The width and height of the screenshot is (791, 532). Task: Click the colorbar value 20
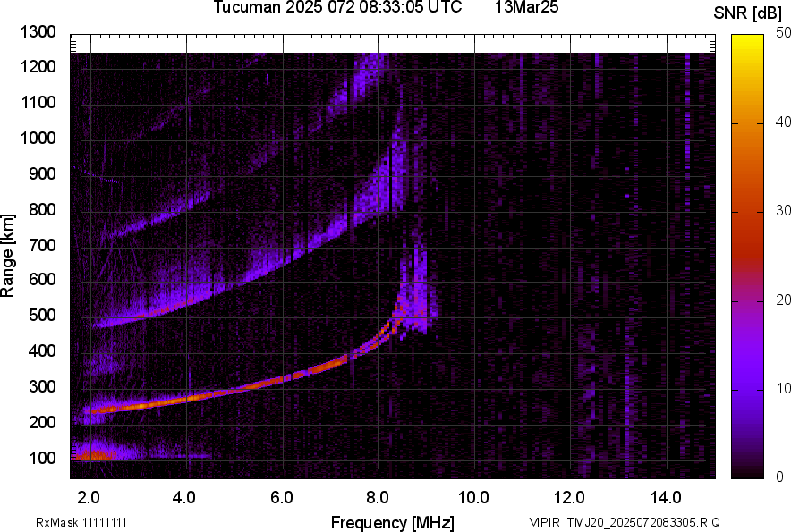click(783, 300)
